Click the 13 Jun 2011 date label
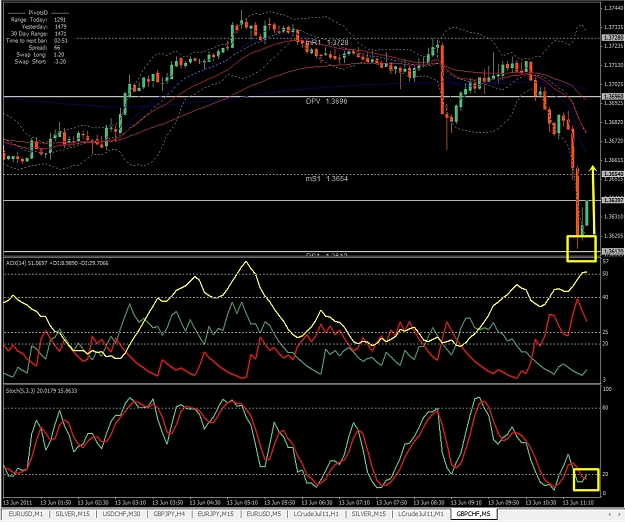 tap(18, 502)
